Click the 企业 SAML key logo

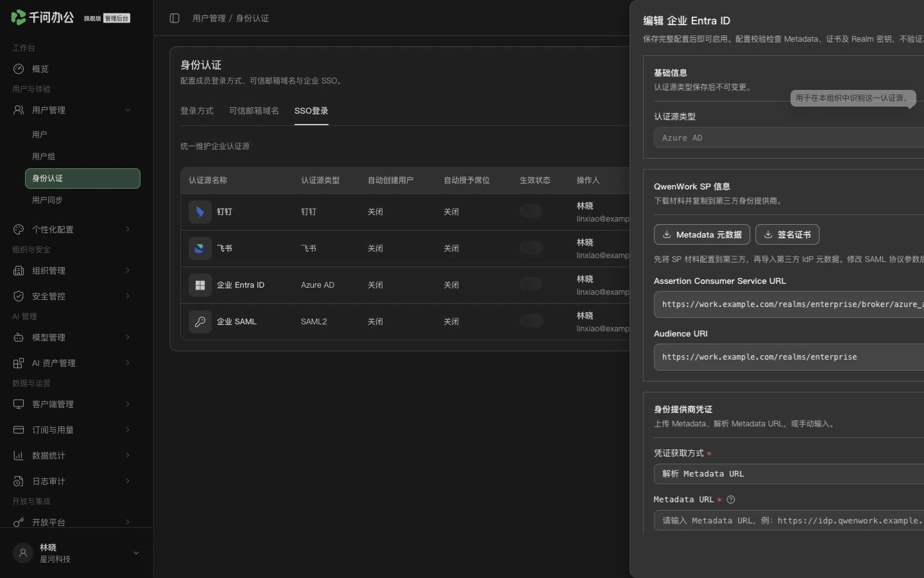coord(200,322)
